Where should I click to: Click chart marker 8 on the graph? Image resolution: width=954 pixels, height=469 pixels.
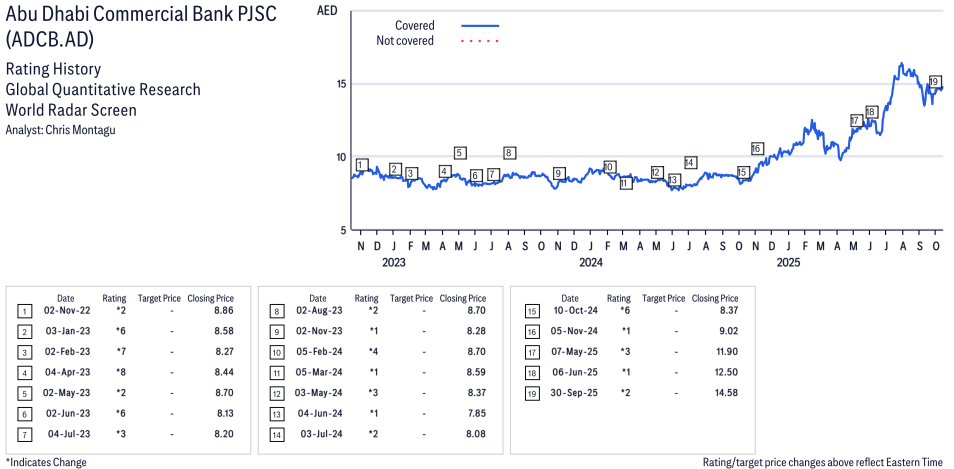509,153
